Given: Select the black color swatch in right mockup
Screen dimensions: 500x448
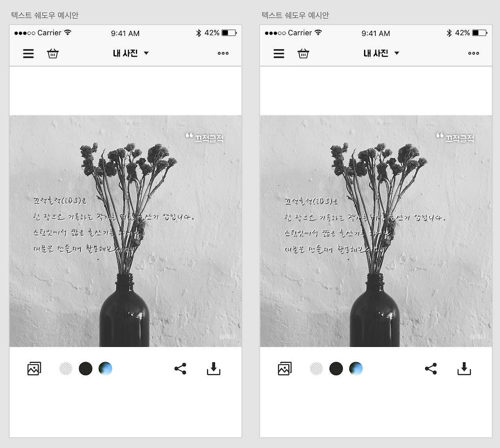Looking at the screenshot, I should 336,368.
